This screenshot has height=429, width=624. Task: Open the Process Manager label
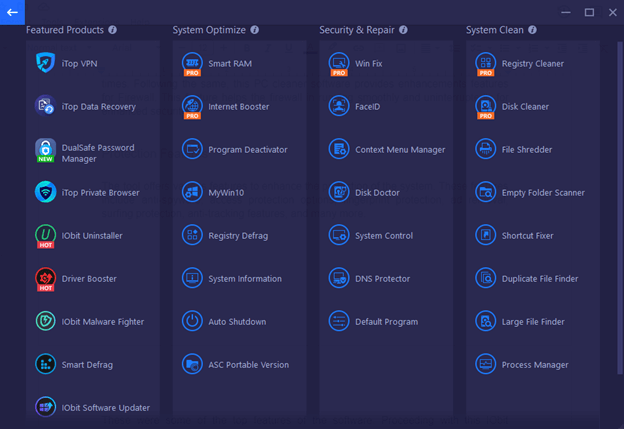point(535,365)
